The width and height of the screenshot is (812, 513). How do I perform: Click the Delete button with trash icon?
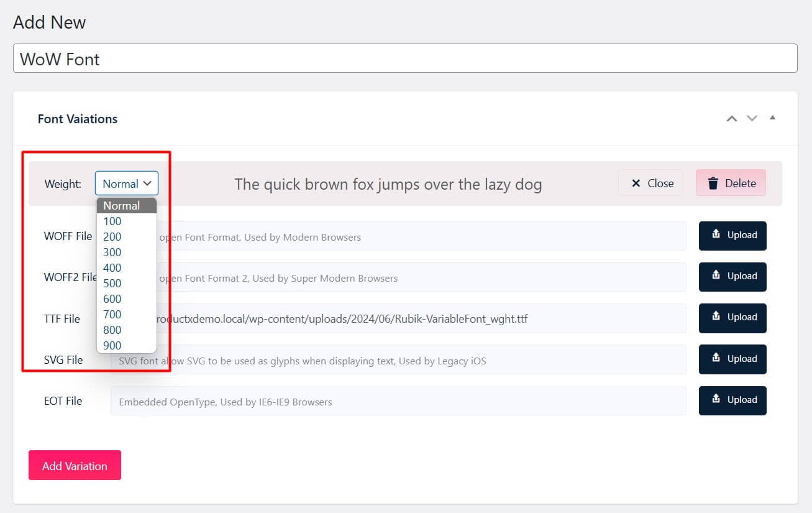click(731, 183)
